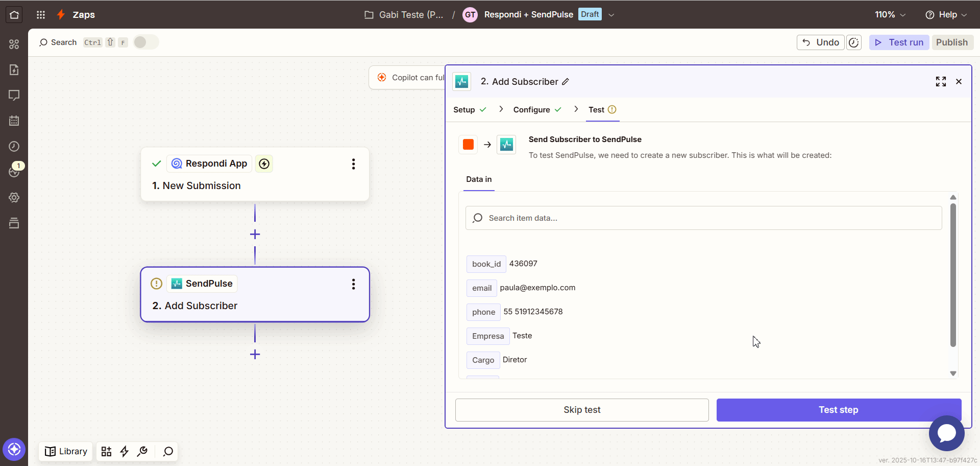The image size is (980, 466).
Task: Switch to the Test tab
Action: [602, 110]
